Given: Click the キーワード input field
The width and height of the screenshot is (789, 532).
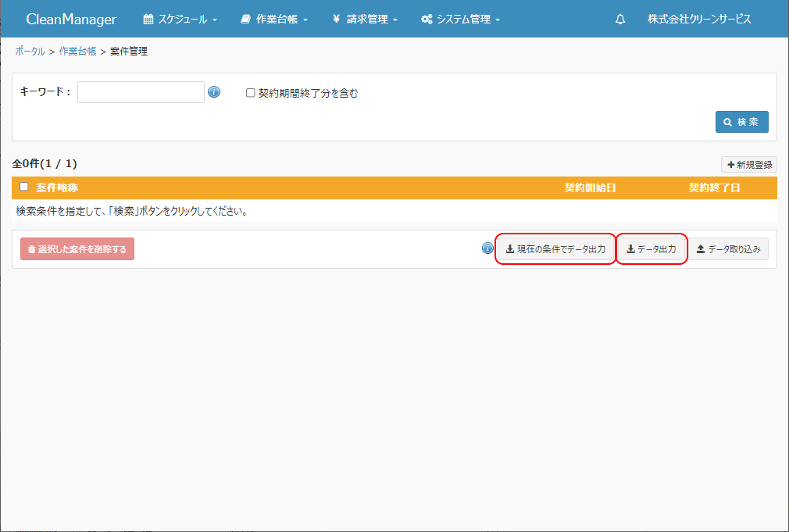Looking at the screenshot, I should (x=141, y=92).
